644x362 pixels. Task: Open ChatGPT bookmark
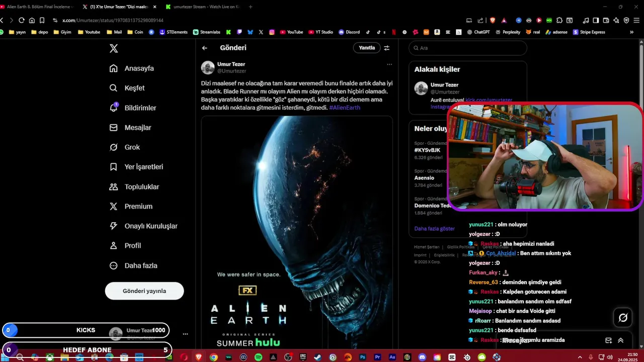(478, 32)
